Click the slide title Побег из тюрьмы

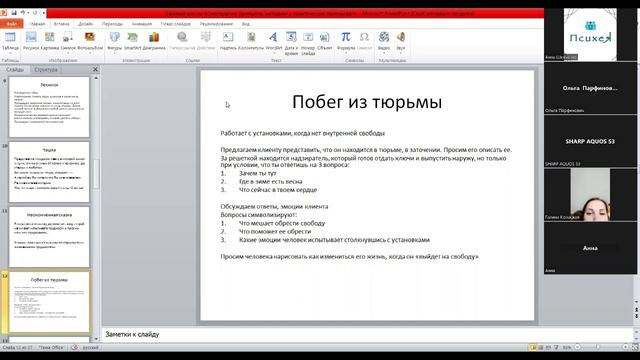click(x=367, y=102)
